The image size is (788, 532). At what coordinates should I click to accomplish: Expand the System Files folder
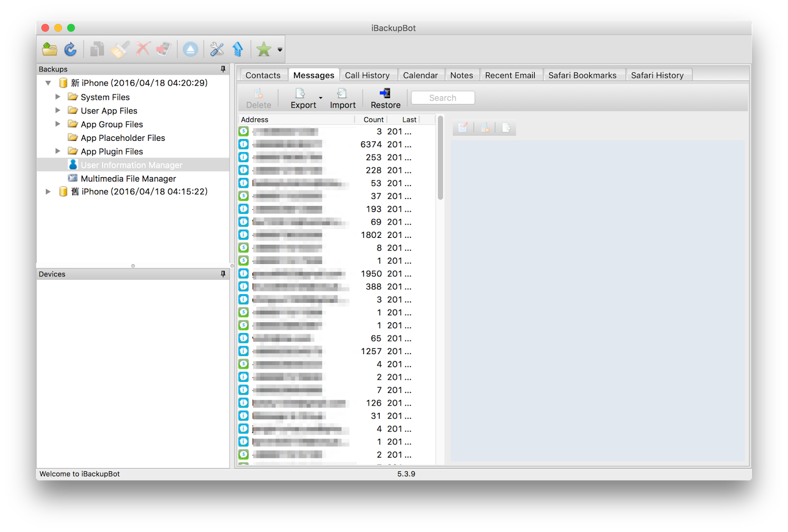58,97
